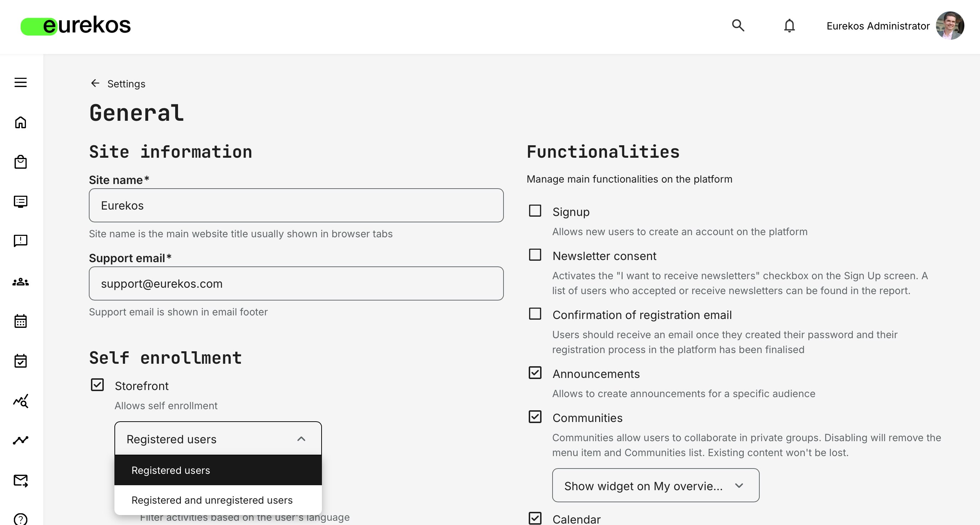Open the Statistics trend-line icon
Viewport: 980px width, 525px height.
click(21, 440)
